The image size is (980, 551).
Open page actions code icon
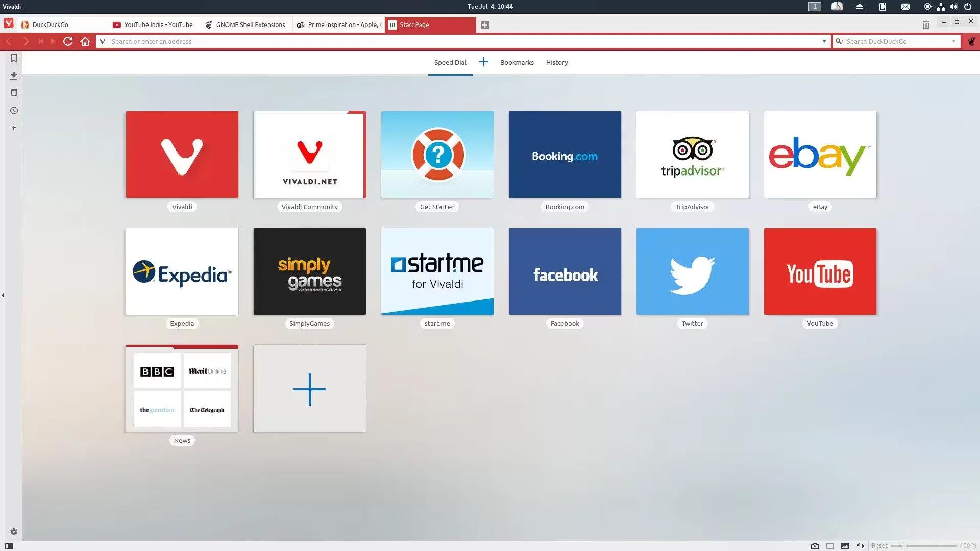coord(861,545)
